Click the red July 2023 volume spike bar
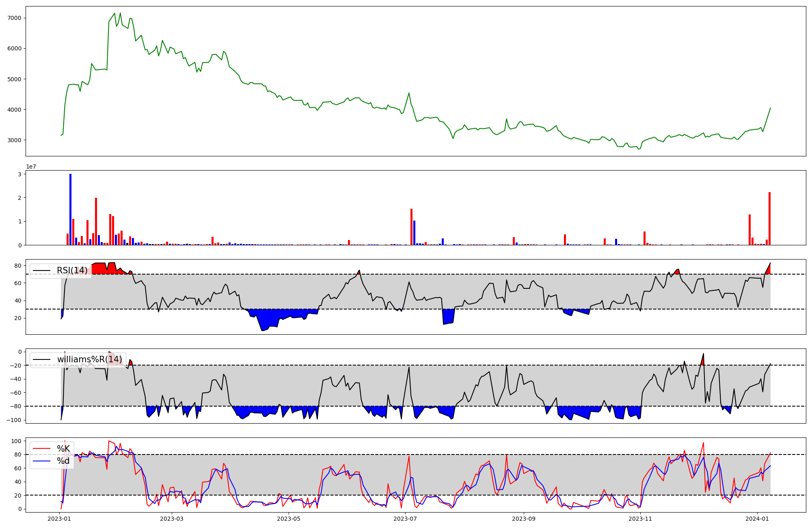This screenshot has height=528, width=812. coord(411,227)
